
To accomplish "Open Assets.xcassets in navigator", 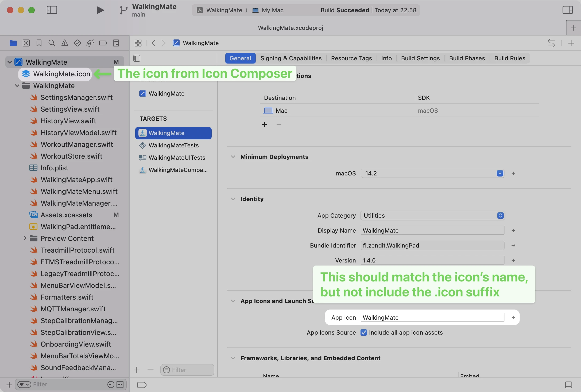I will click(x=66, y=215).
